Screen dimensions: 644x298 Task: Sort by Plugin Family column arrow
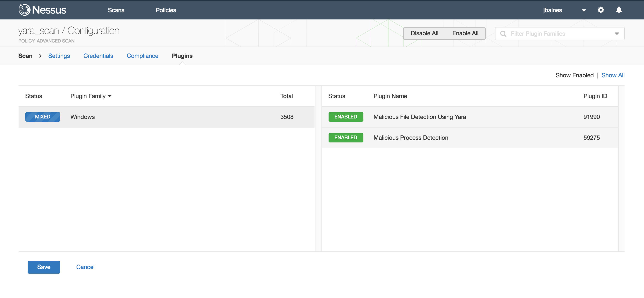coord(110,96)
